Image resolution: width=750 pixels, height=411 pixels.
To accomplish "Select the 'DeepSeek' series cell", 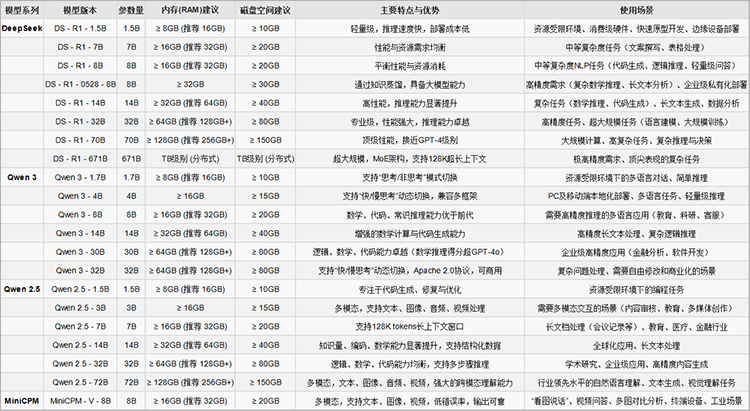I will 22,29.
